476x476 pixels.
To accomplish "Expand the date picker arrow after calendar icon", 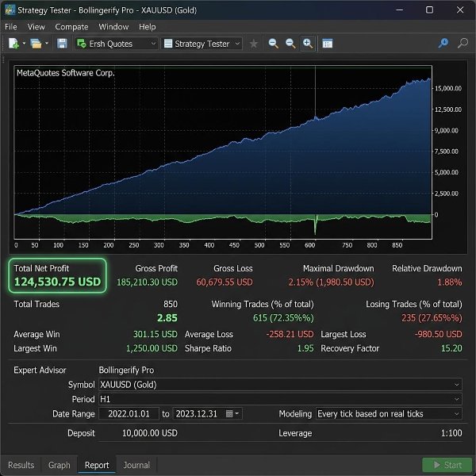I will 237,413.
